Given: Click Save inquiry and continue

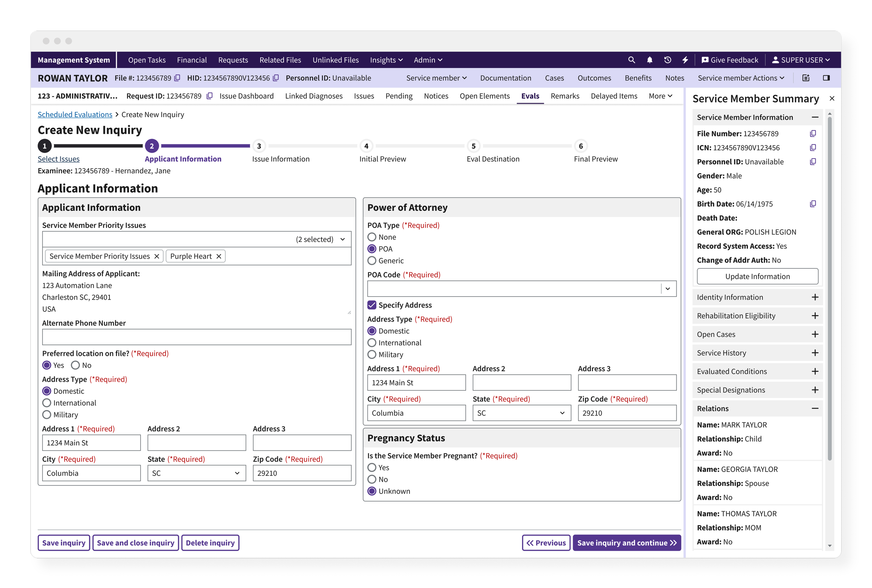Looking at the screenshot, I should pos(626,543).
